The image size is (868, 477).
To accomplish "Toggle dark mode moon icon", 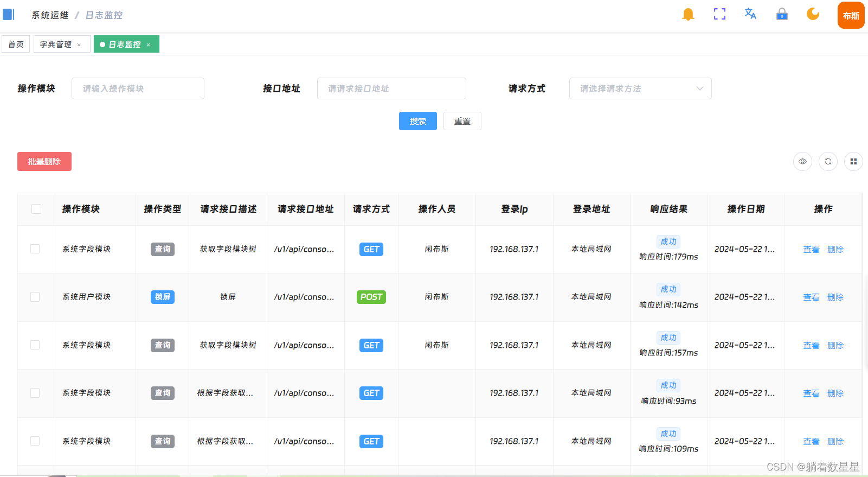I will (813, 14).
